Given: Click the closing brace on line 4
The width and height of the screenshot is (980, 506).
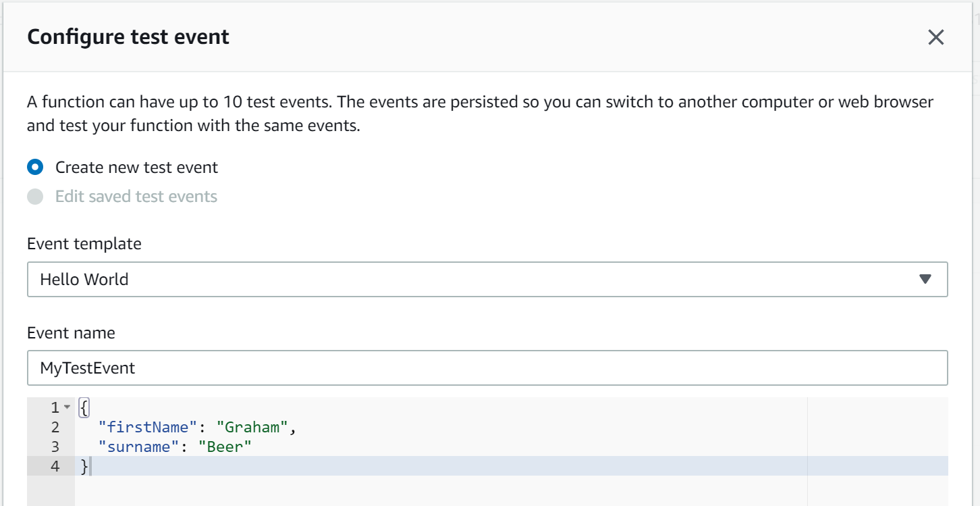Looking at the screenshot, I should click(x=82, y=466).
